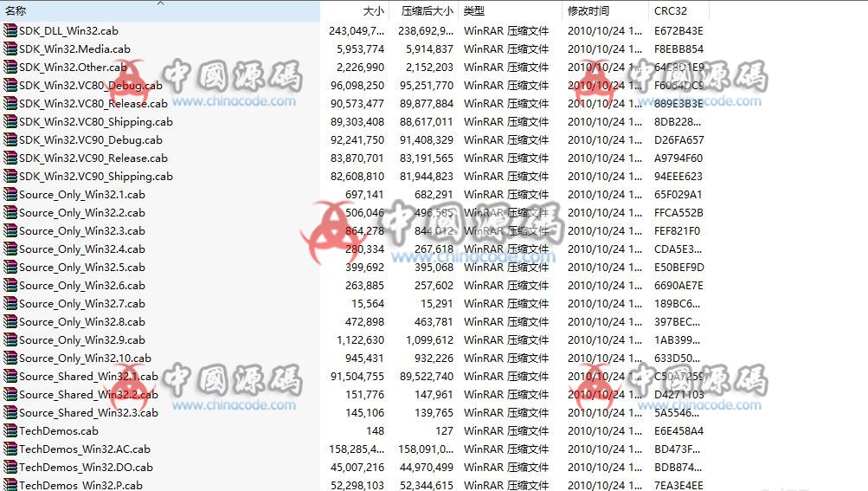Select file name TechDemos_Win32.DO.cab
This screenshot has height=491, width=868.
(x=86, y=468)
